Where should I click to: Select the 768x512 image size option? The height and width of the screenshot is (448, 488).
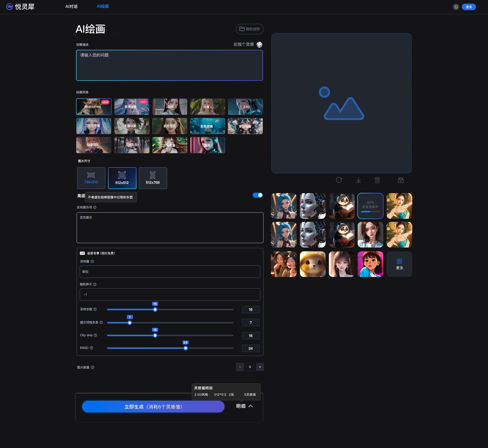pos(91,178)
